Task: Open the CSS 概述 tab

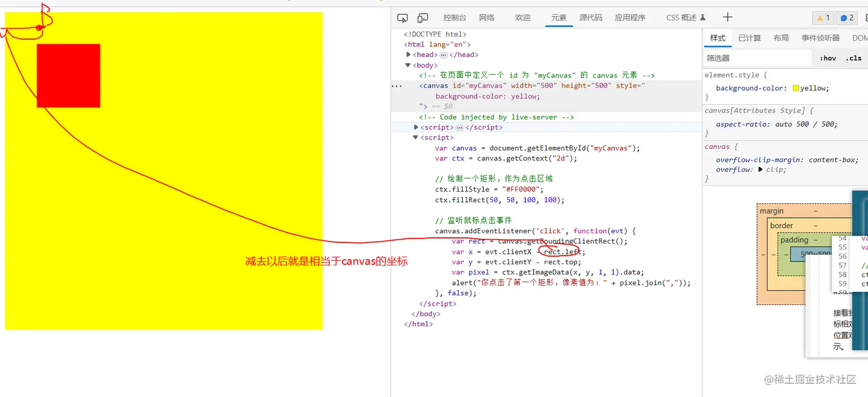Action: 685,18
